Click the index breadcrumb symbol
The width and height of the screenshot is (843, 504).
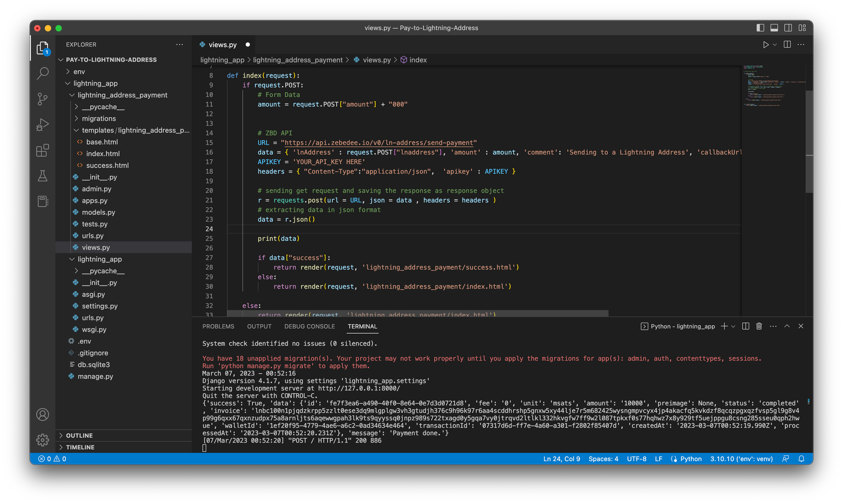coord(413,60)
